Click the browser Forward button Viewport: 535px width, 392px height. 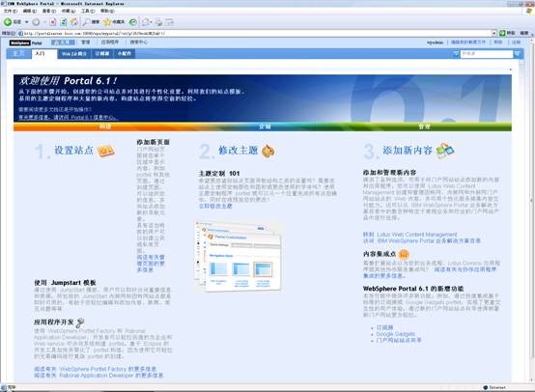(x=36, y=22)
